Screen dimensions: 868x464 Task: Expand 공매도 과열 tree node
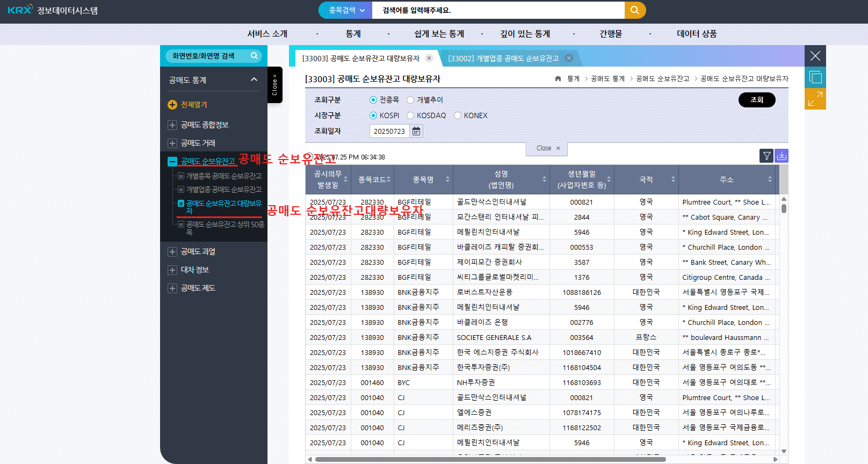pyautogui.click(x=172, y=252)
